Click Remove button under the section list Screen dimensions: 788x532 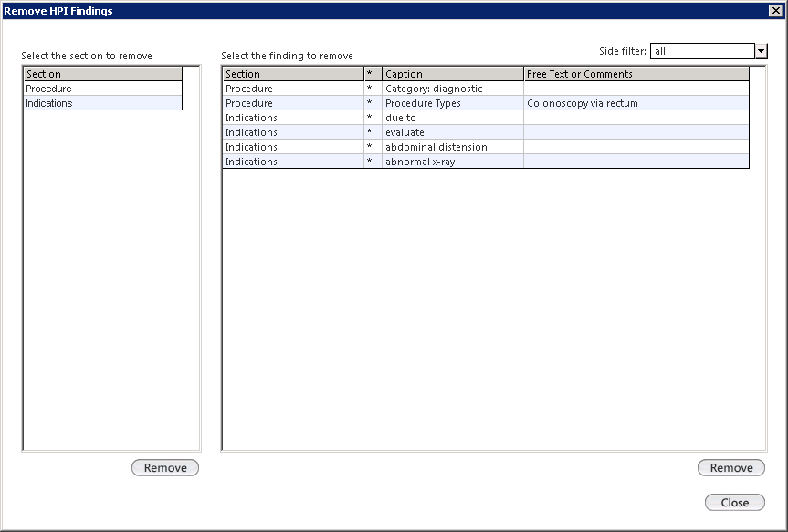pyautogui.click(x=165, y=468)
